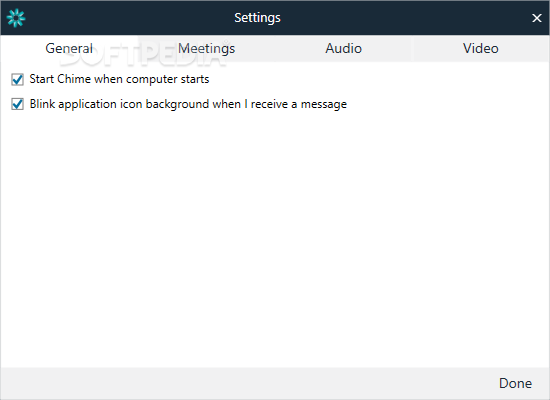View audio device settings tab
The width and height of the screenshot is (550, 400).
(x=343, y=48)
